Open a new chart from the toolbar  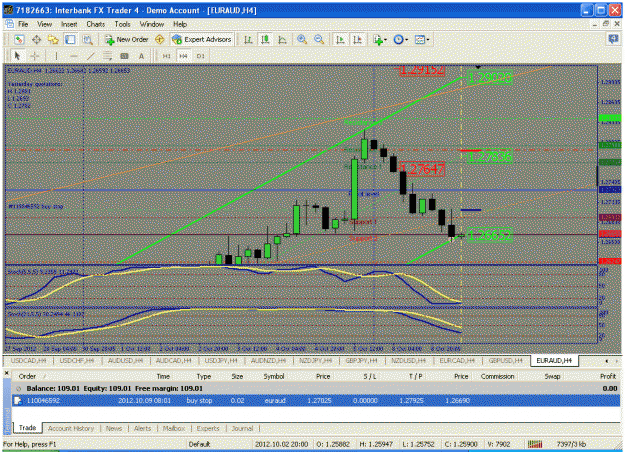click(19, 39)
